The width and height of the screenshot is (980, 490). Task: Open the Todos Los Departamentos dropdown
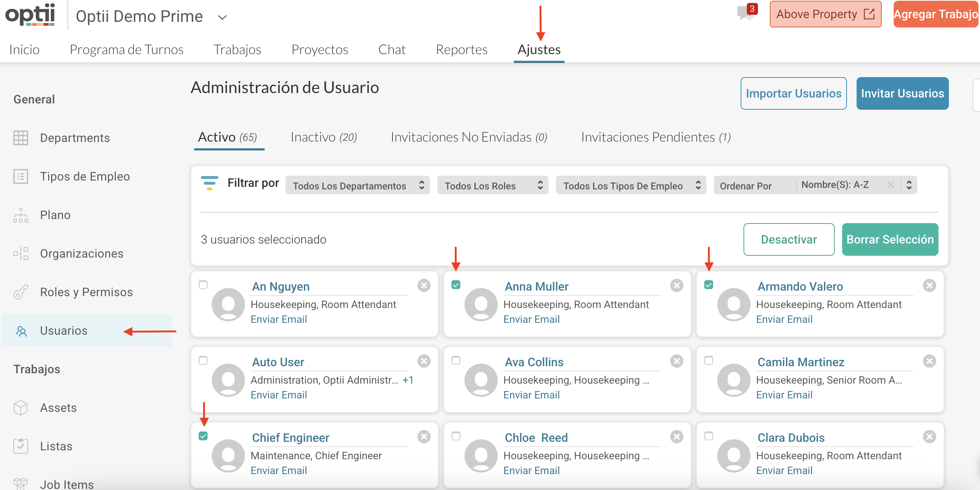[357, 185]
